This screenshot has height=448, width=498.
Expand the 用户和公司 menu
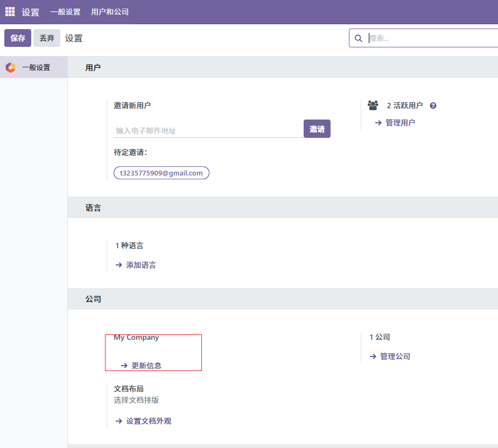coord(110,12)
